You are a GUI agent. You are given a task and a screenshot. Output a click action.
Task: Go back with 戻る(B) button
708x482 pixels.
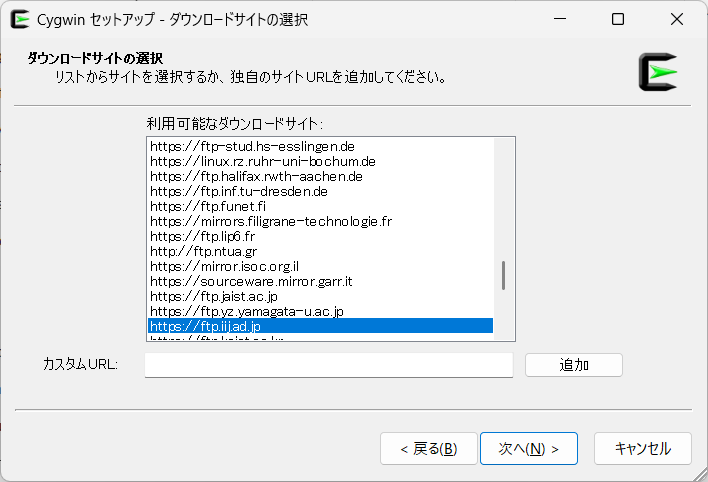click(x=429, y=449)
